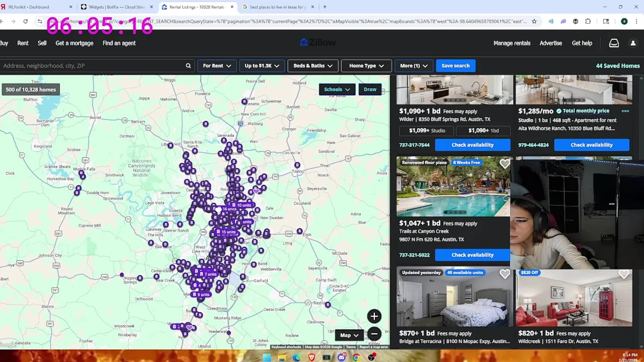Open File Explorer from the taskbar
This screenshot has height=362, width=644.
(x=282, y=357)
